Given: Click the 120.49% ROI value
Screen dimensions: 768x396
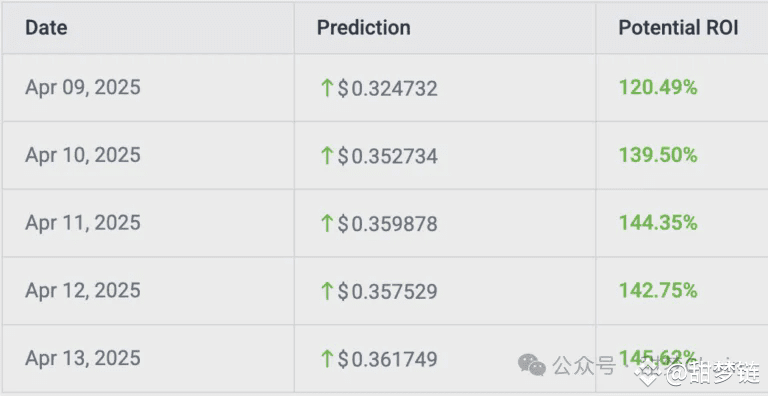Looking at the screenshot, I should (x=658, y=88).
